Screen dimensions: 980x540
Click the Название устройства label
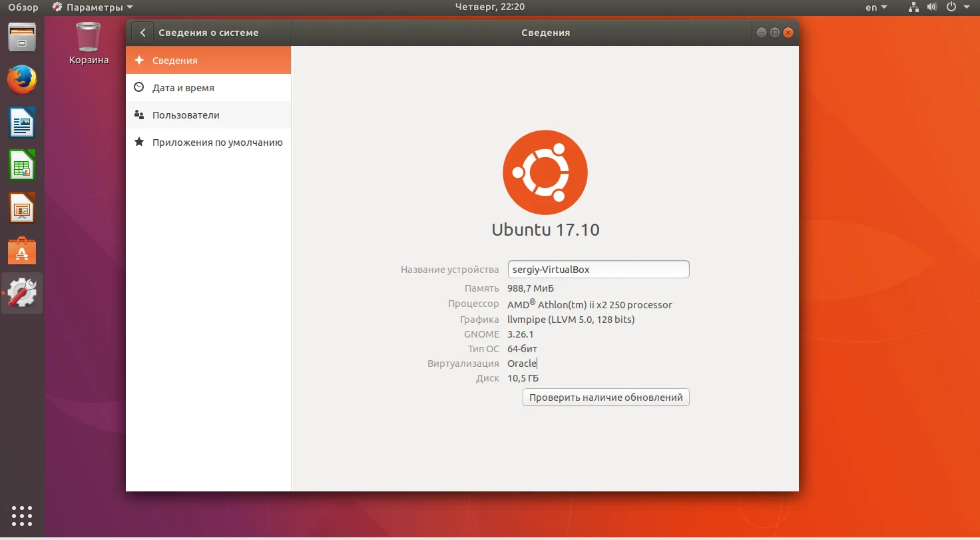coord(450,270)
